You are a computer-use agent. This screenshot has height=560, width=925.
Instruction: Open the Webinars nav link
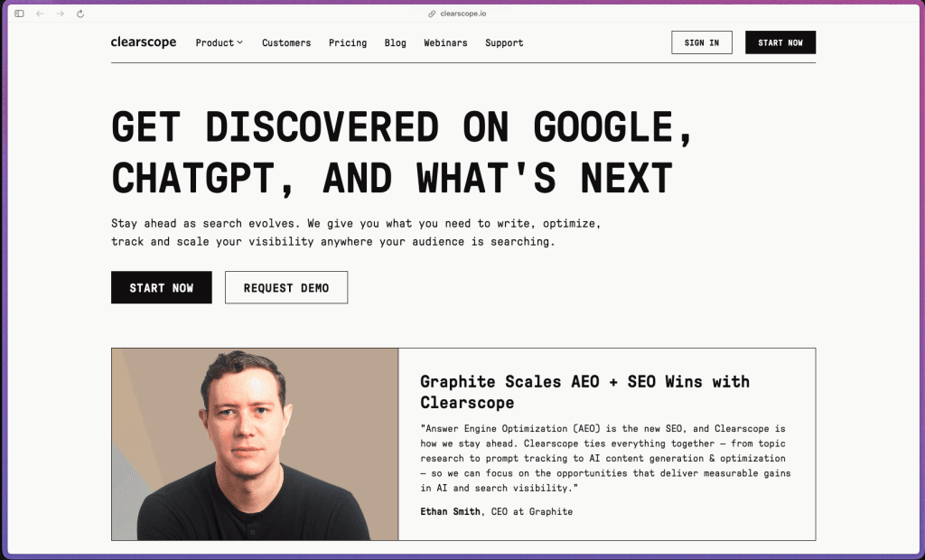click(445, 42)
